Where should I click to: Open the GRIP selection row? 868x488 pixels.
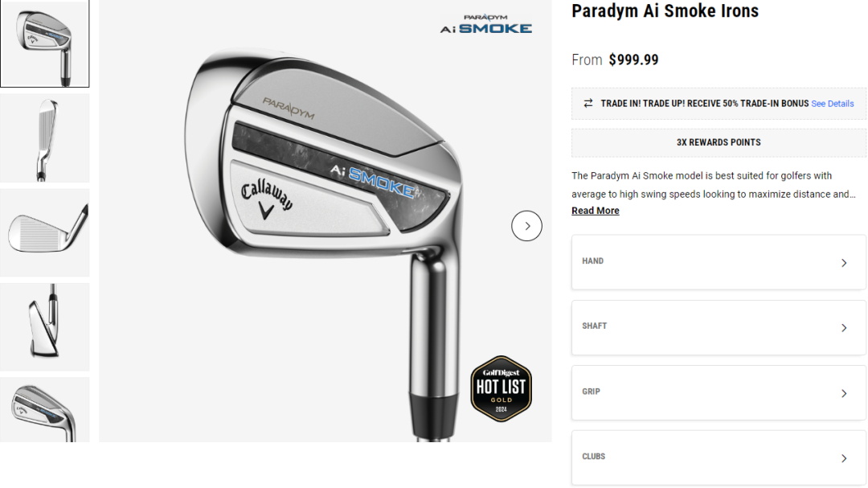click(x=719, y=392)
